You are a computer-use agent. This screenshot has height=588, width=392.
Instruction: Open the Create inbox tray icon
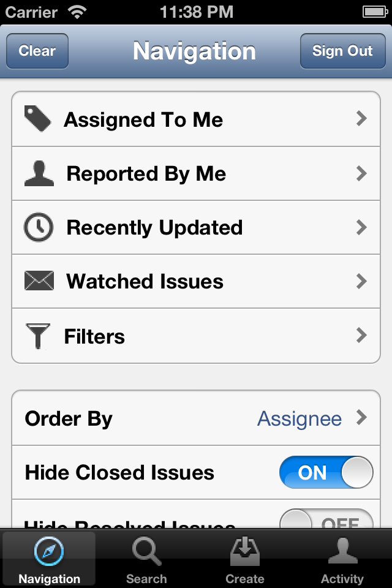pyautogui.click(x=244, y=551)
